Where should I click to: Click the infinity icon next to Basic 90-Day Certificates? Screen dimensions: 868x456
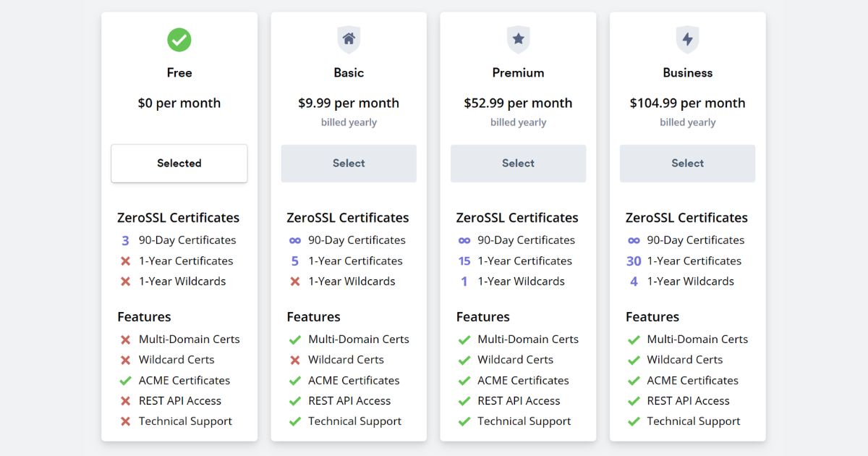click(295, 240)
